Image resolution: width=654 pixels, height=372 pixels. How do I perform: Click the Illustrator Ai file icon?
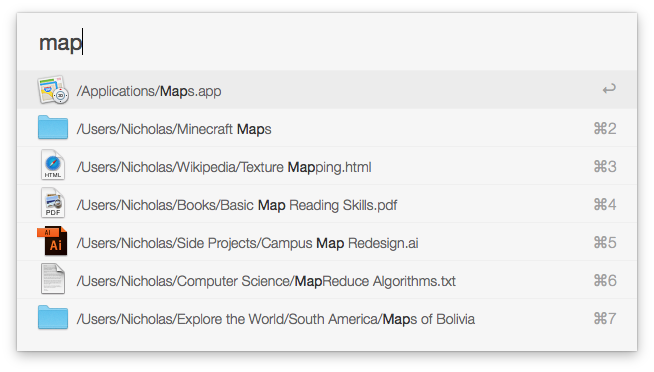point(52,241)
